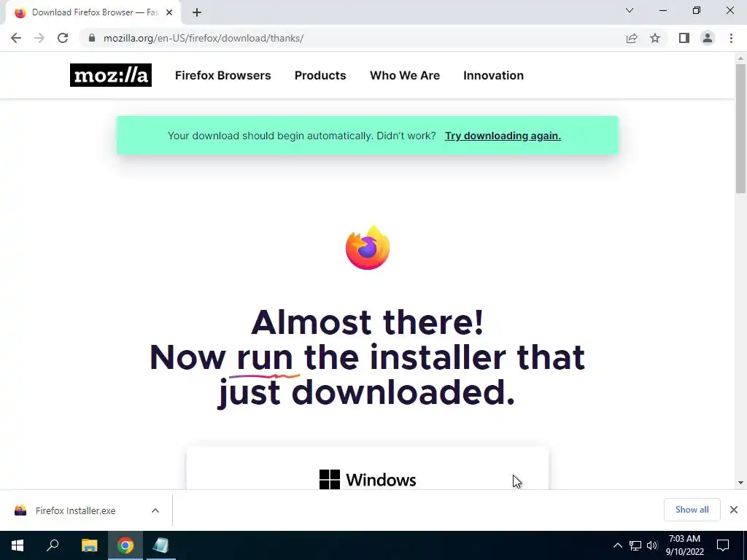This screenshot has width=747, height=560.
Task: Open the Firefox Installer.exe download
Action: click(x=75, y=510)
